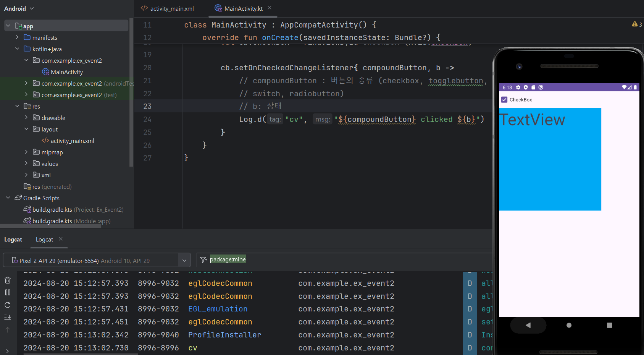Click the ProfileInstaller tag in logcat

[225, 335]
